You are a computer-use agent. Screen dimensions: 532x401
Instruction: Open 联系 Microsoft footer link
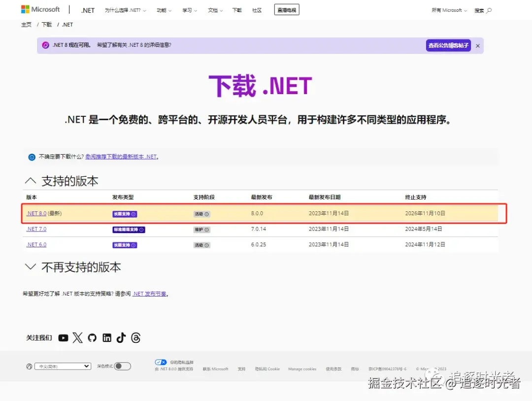tap(215, 369)
